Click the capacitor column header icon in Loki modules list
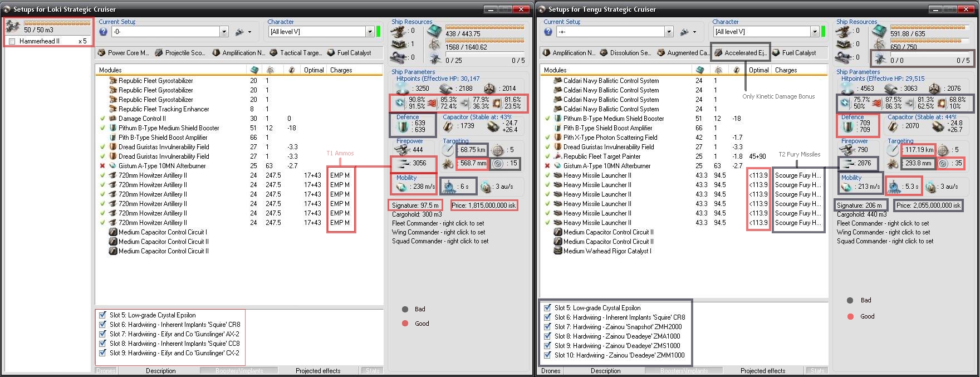 click(292, 70)
